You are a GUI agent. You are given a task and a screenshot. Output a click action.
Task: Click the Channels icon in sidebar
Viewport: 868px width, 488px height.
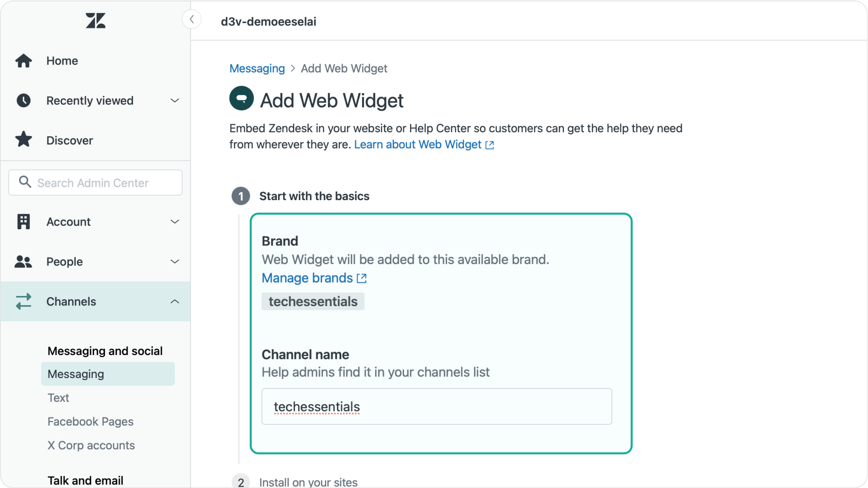(x=24, y=301)
